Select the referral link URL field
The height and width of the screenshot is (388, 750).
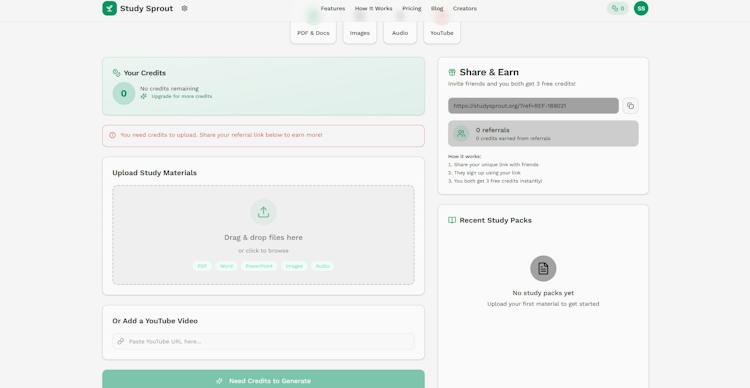point(533,106)
